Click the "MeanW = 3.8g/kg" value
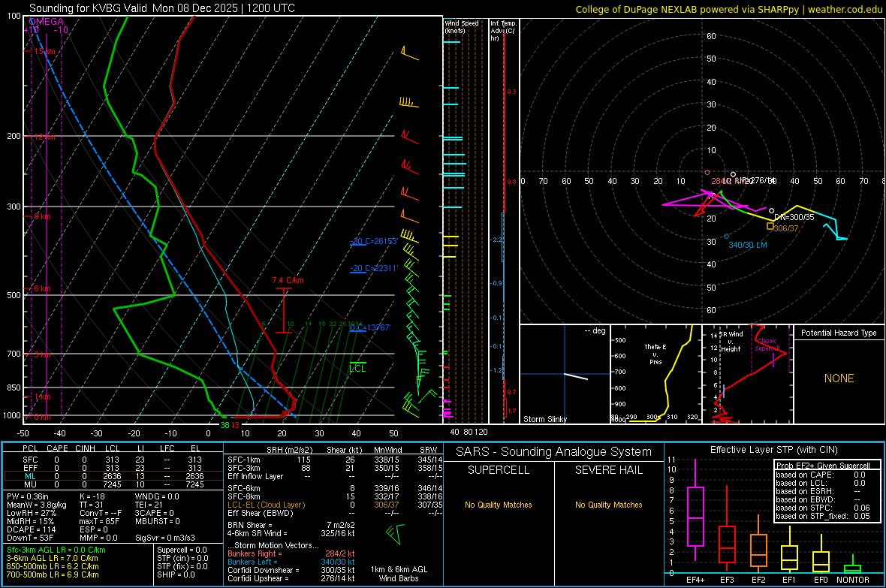This screenshot has width=886, height=588. coord(36,505)
